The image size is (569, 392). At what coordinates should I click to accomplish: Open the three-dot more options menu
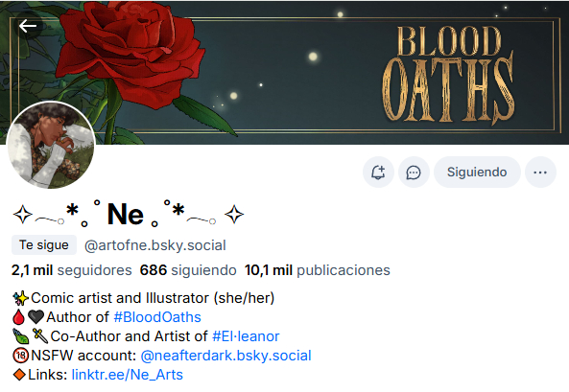[x=540, y=172]
